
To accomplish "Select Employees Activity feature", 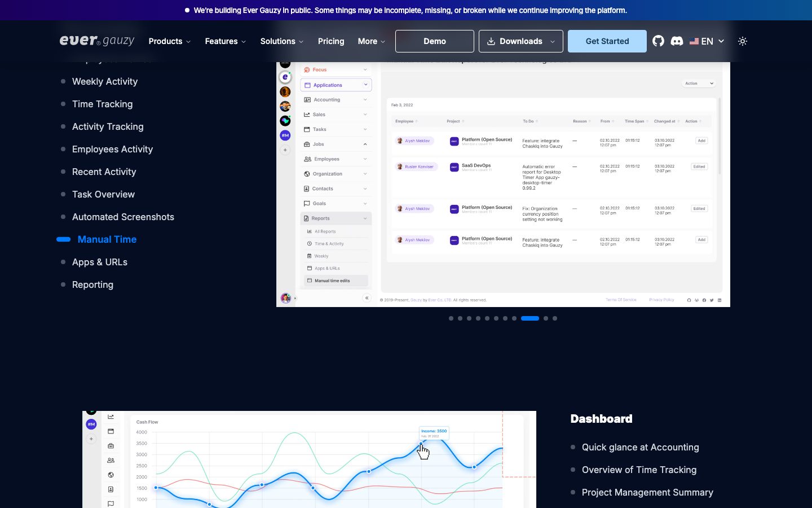I will click(x=113, y=149).
